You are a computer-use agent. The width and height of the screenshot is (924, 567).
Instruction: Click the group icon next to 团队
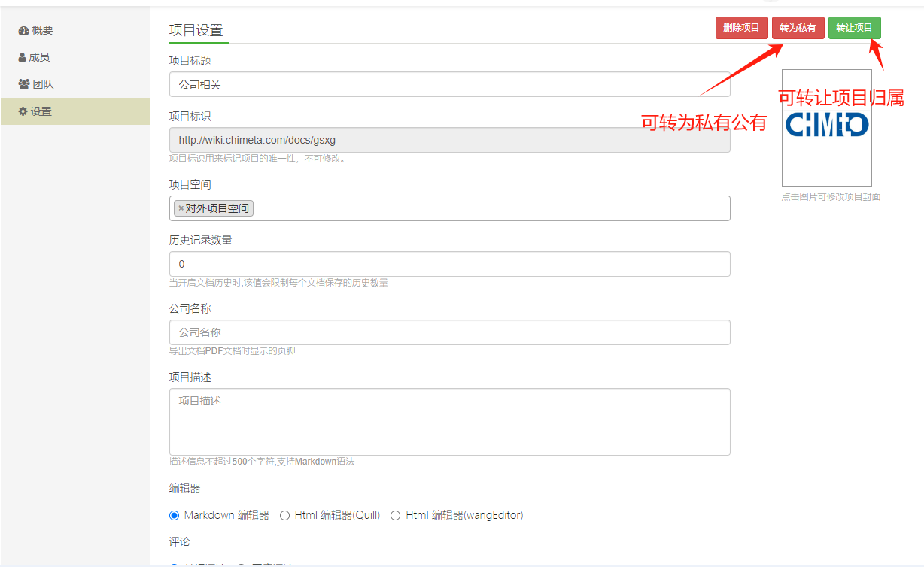click(x=24, y=85)
